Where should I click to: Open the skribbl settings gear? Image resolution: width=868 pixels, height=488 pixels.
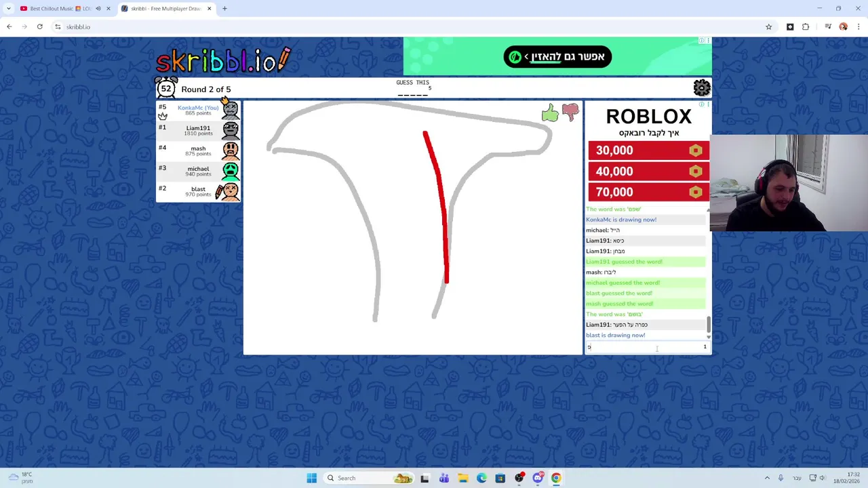[x=702, y=87]
